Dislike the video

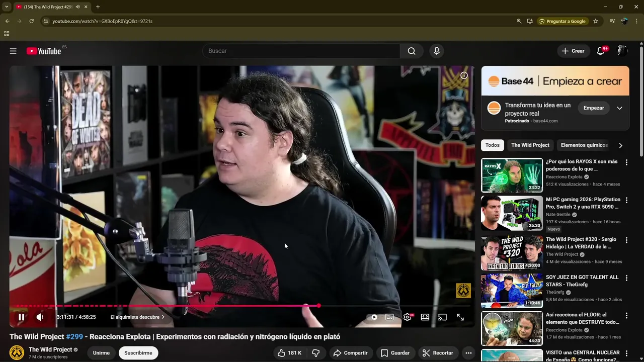(316, 353)
